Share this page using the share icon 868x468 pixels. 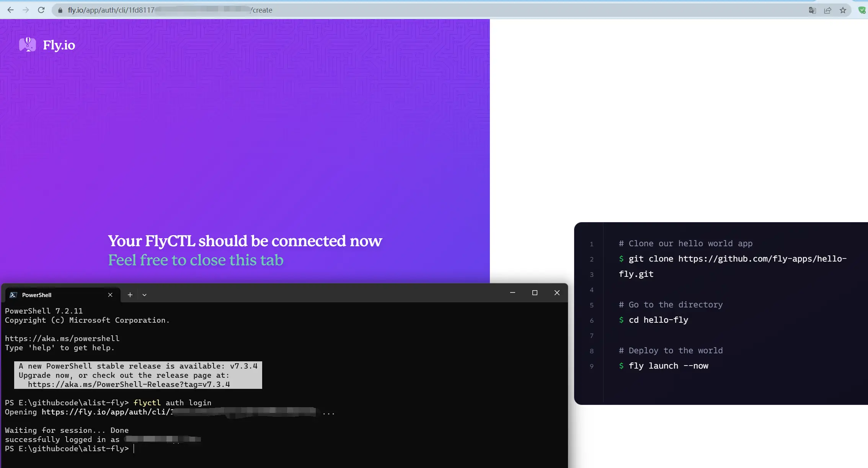(827, 10)
